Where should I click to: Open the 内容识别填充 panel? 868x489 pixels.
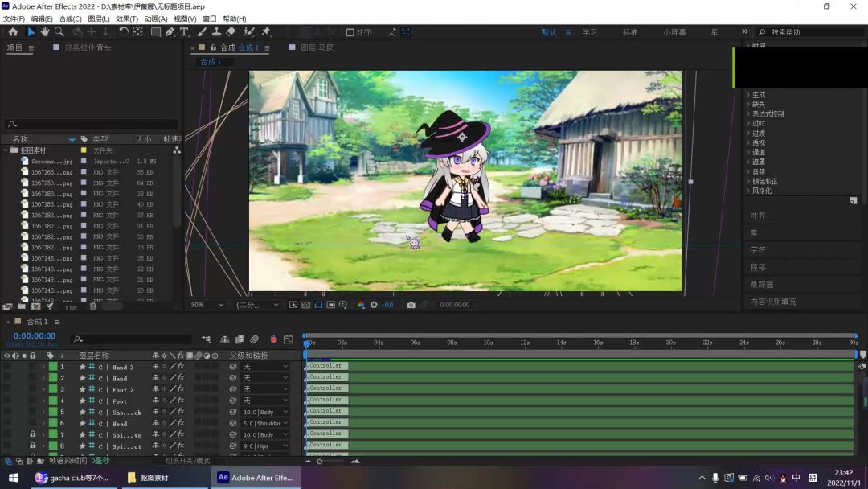[773, 302]
